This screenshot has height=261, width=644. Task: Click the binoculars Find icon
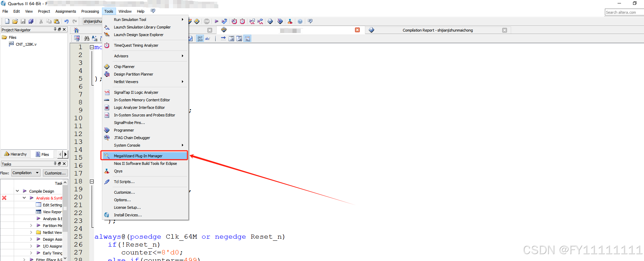click(87, 38)
